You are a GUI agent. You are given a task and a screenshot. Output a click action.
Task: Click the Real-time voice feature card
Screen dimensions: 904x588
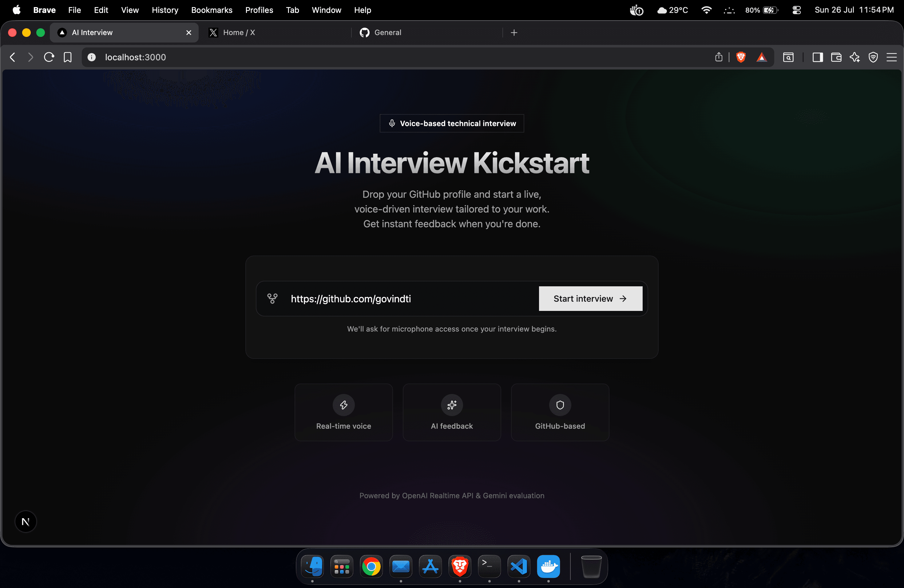[343, 412]
